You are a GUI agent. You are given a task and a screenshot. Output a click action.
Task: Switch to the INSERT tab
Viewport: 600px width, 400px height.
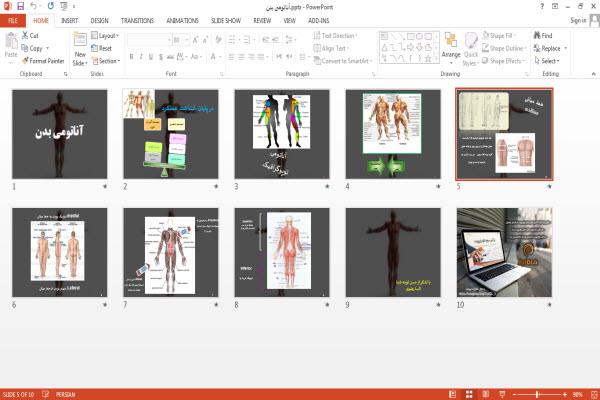tap(69, 21)
